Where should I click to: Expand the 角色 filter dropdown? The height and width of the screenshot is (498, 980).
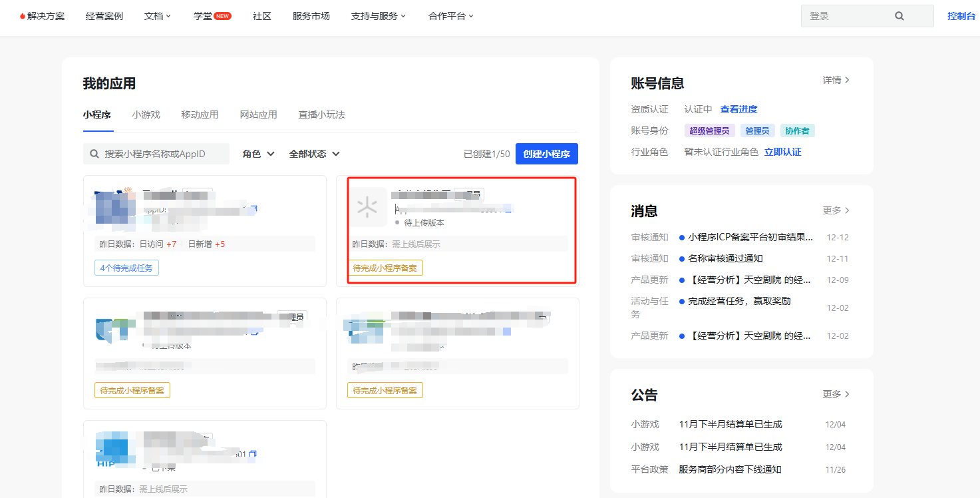258,154
